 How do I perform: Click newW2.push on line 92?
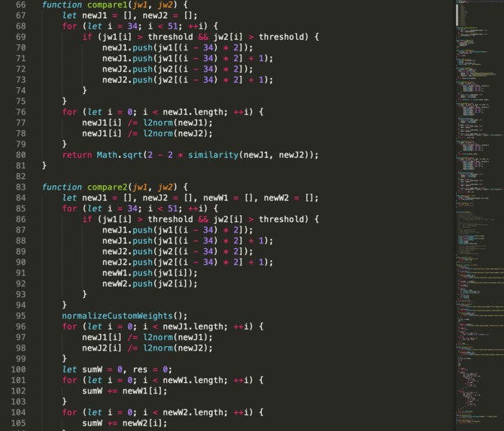[127, 284]
